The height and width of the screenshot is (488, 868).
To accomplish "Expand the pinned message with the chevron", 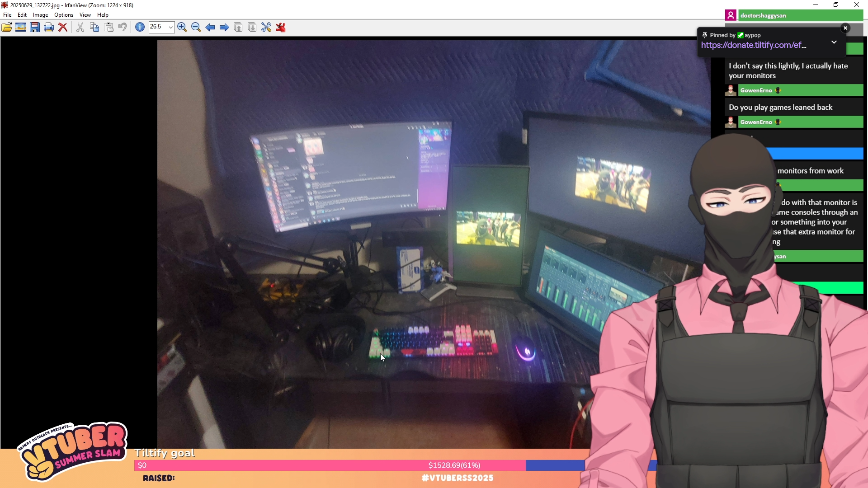I will pos(834,42).
